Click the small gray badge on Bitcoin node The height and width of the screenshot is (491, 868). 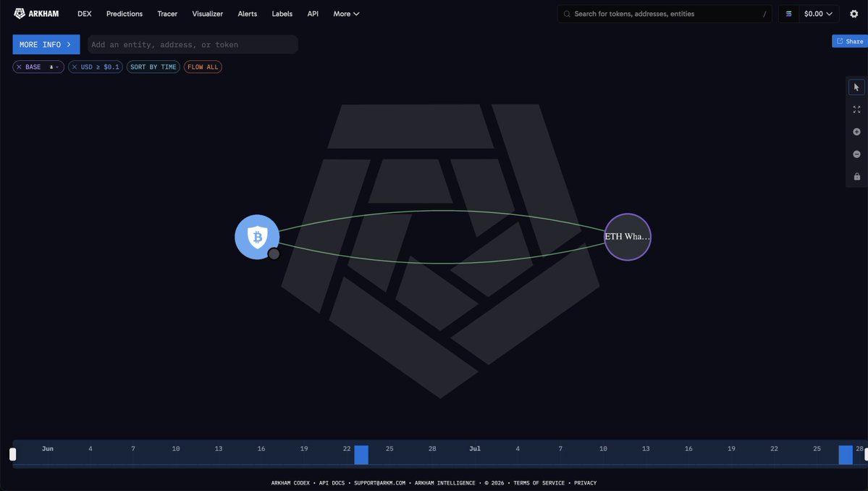tap(274, 253)
